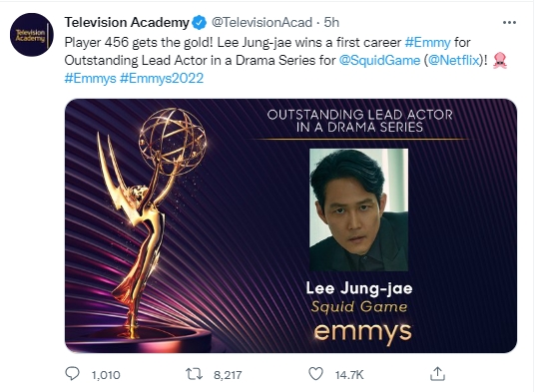Viewport: 537px width, 392px height.
Task: Open the reply comment icon
Action: pos(72,374)
